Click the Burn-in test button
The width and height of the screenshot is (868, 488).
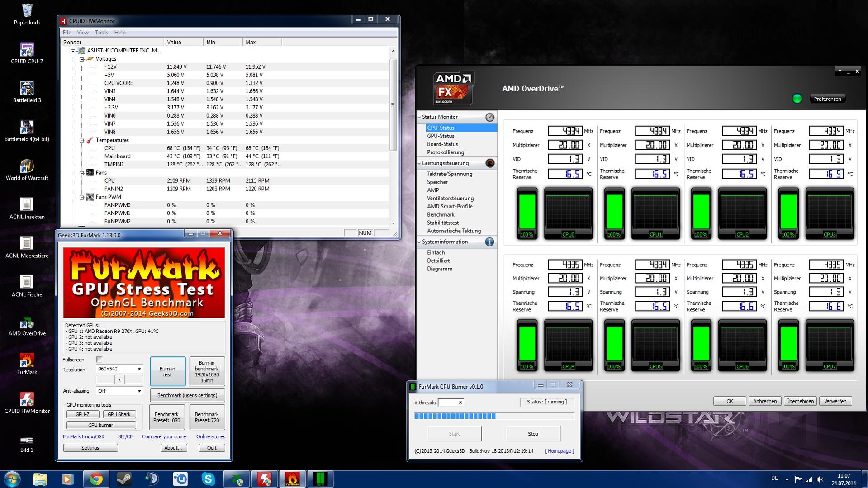coord(167,372)
